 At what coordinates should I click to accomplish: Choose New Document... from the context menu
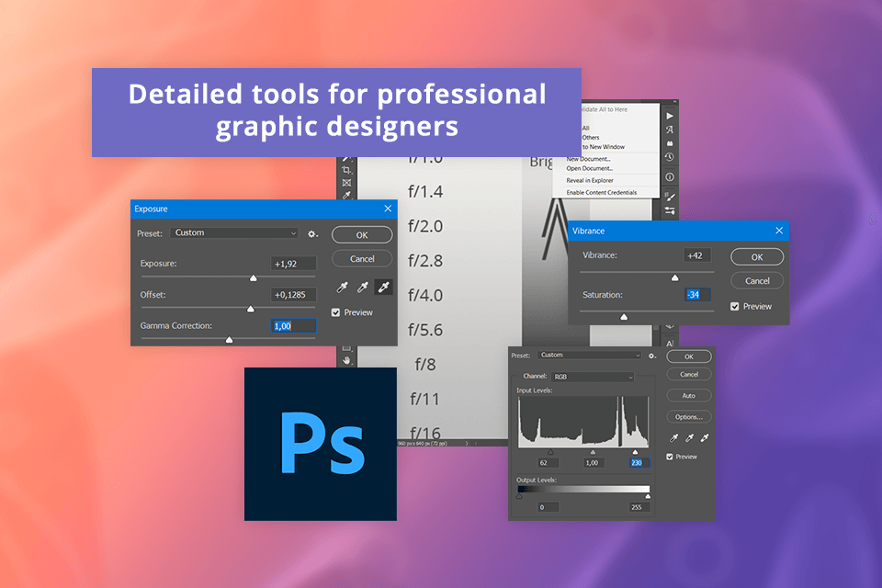click(588, 159)
